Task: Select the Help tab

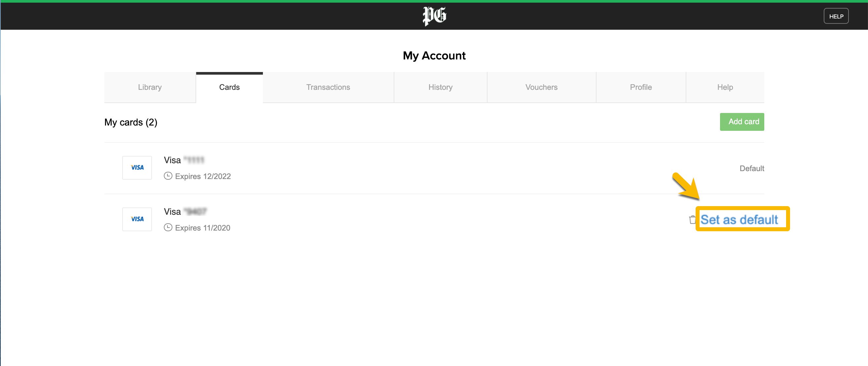Action: click(725, 87)
